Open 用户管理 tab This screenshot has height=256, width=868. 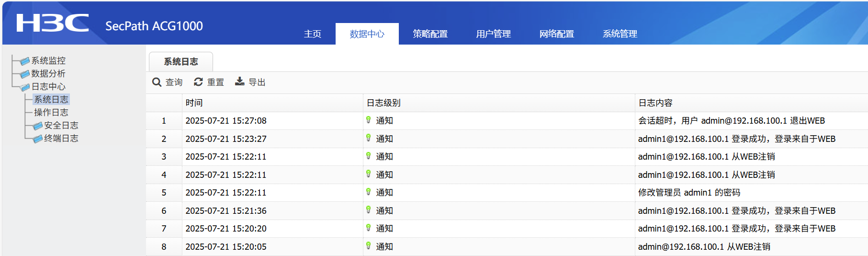[494, 34]
